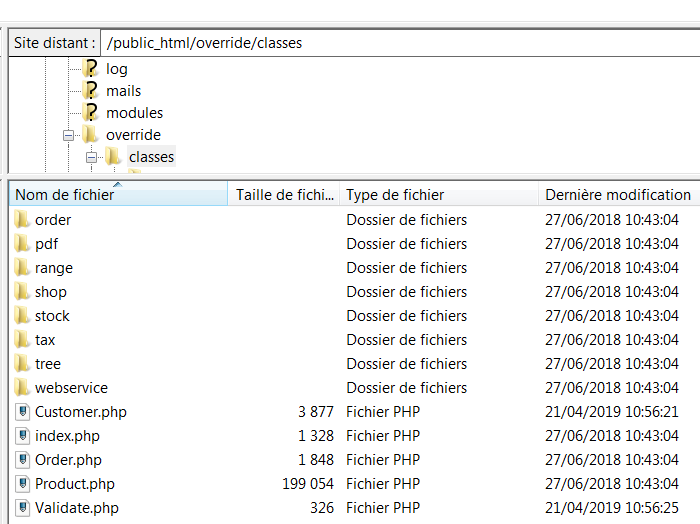Collapse the override tree node

[x=68, y=135]
